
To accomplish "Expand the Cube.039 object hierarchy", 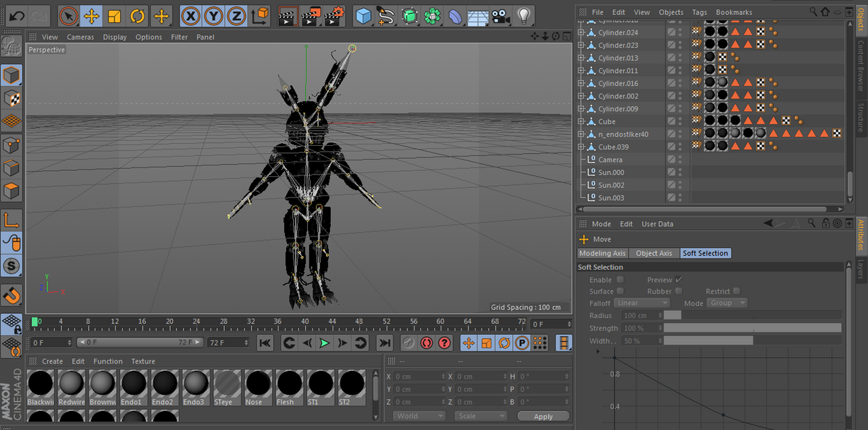I will click(581, 146).
